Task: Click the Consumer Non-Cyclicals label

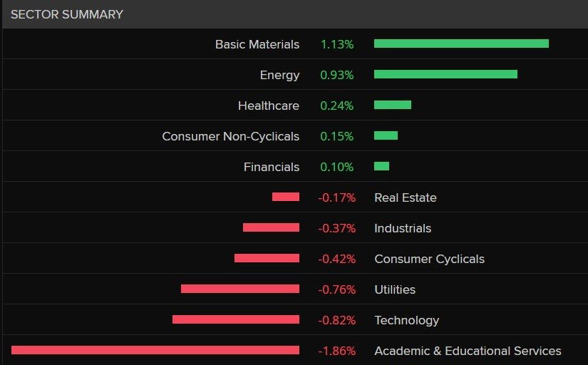Action: pos(230,136)
